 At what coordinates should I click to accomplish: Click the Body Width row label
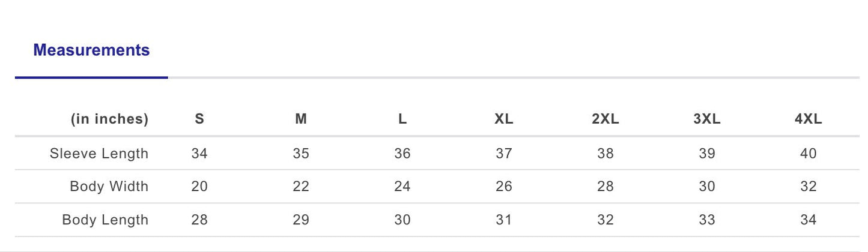click(109, 187)
